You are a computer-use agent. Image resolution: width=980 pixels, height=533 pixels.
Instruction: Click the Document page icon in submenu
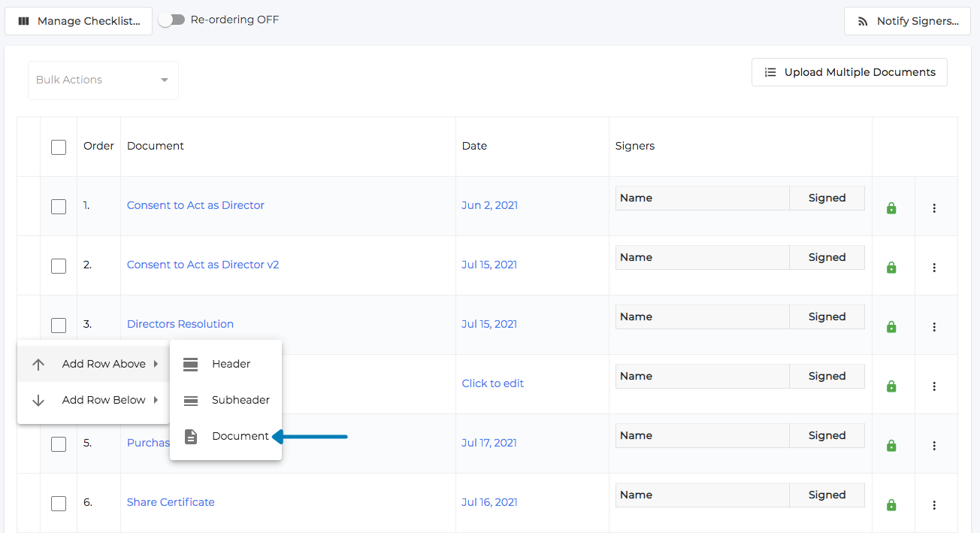pos(191,436)
